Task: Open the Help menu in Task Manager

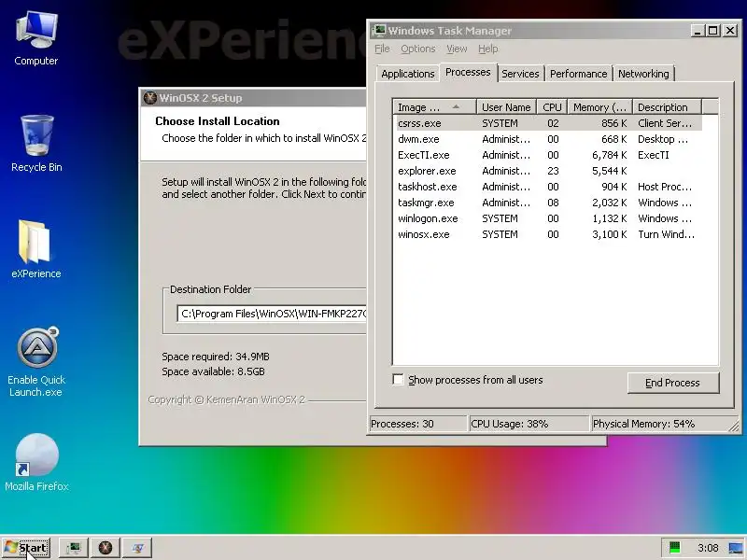Action: 487,49
